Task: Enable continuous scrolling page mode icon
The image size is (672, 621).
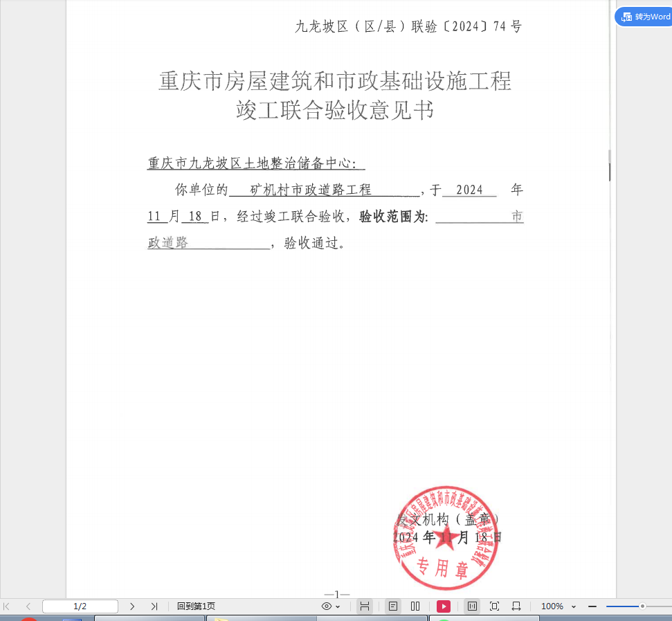Action: [x=364, y=606]
